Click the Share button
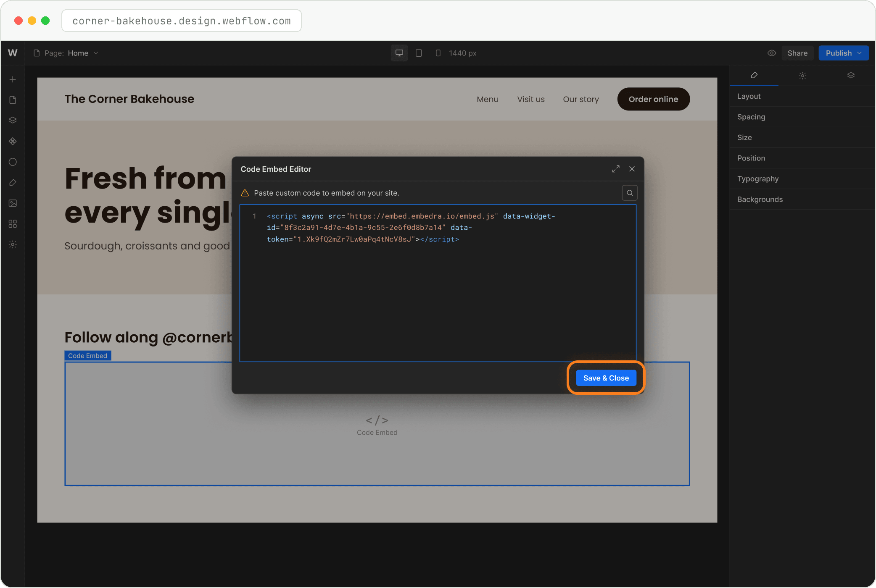Image resolution: width=876 pixels, height=588 pixels. pos(797,53)
